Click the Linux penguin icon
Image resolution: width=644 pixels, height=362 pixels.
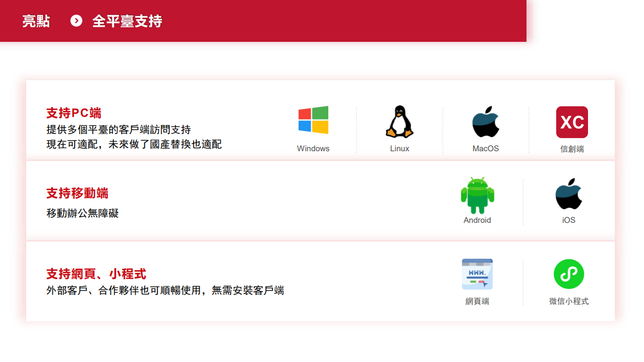coord(399,122)
